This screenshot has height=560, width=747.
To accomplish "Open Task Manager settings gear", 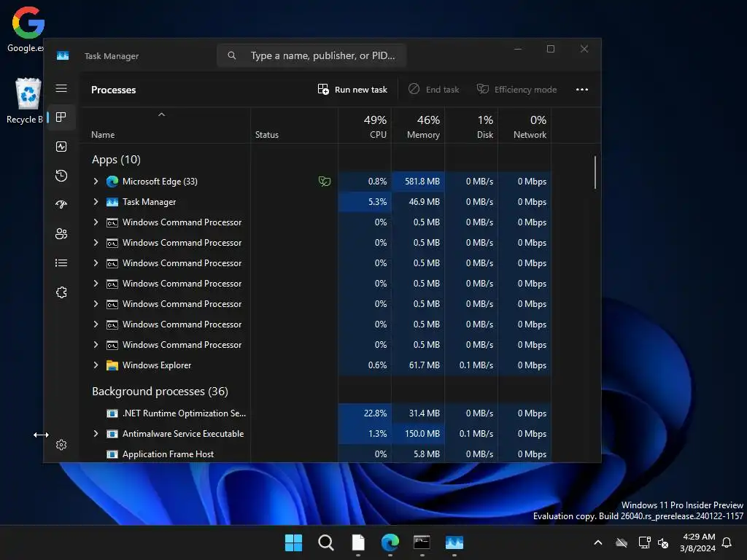I will (x=61, y=445).
